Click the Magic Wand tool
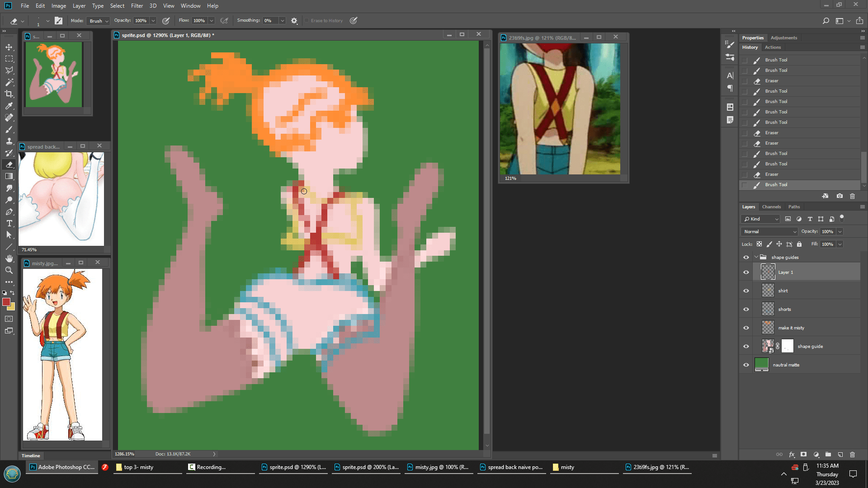 coord(9,82)
